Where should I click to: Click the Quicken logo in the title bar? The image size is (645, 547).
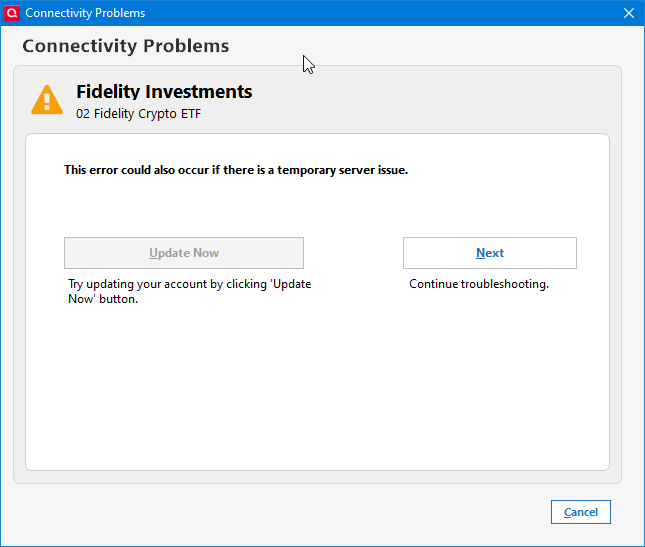pyautogui.click(x=12, y=13)
